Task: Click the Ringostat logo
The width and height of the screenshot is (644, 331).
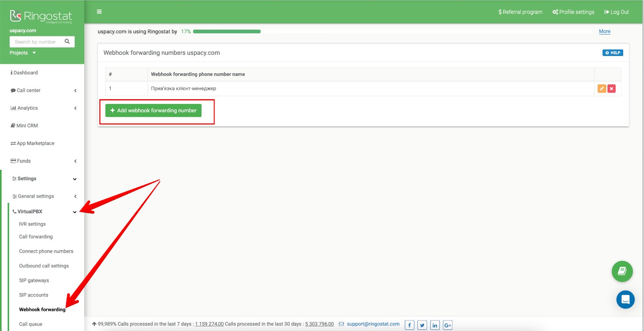Action: click(41, 17)
